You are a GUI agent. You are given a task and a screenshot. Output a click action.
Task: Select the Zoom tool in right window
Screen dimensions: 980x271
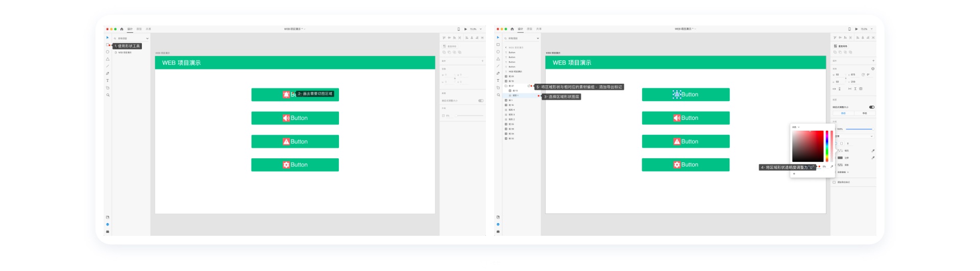(x=498, y=95)
